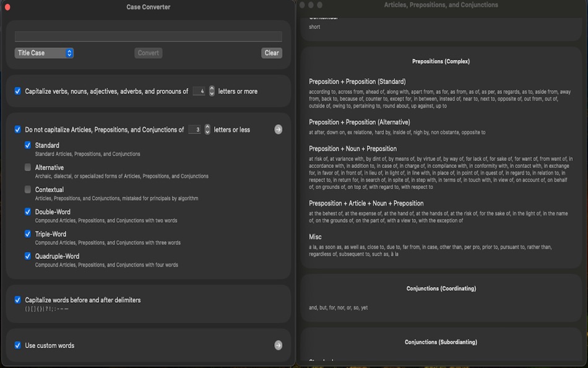588x368 pixels.
Task: Open the Title Case dropdown
Action: point(44,53)
